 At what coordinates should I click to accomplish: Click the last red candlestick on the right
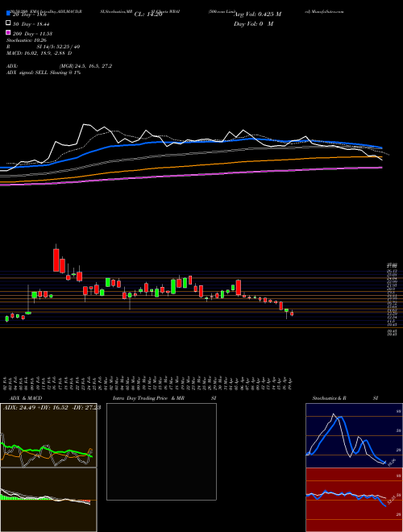292,314
